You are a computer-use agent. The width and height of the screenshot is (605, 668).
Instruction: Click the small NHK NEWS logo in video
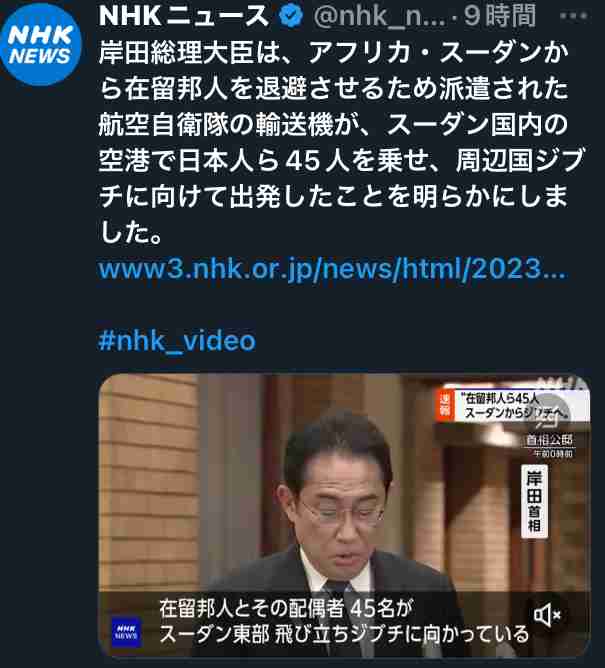coord(127,631)
